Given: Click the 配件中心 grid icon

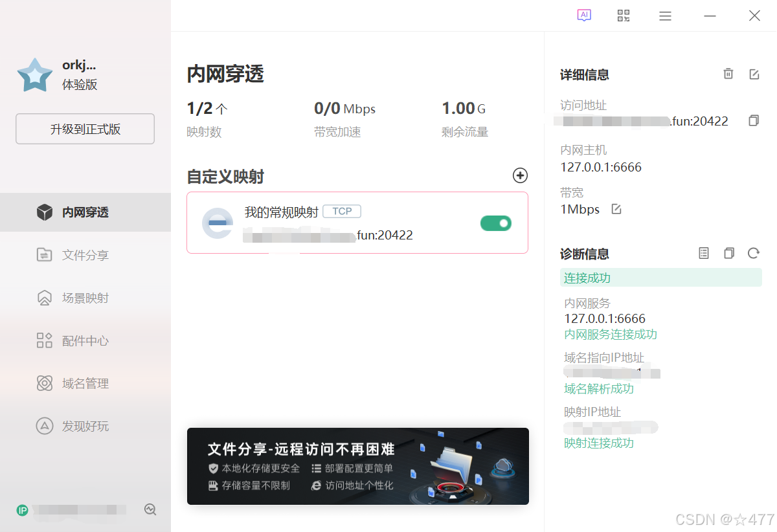Looking at the screenshot, I should [44, 340].
